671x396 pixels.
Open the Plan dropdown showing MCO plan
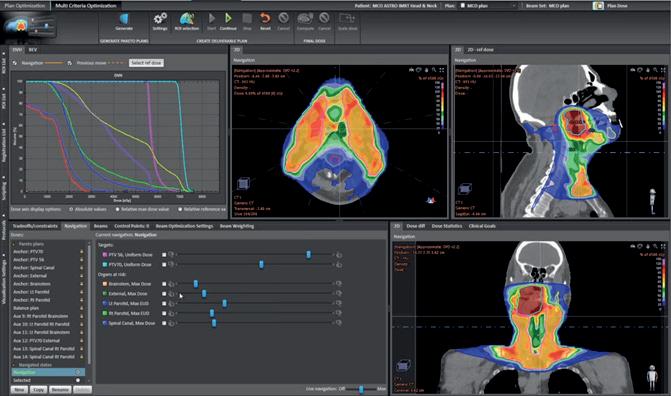[x=488, y=6]
